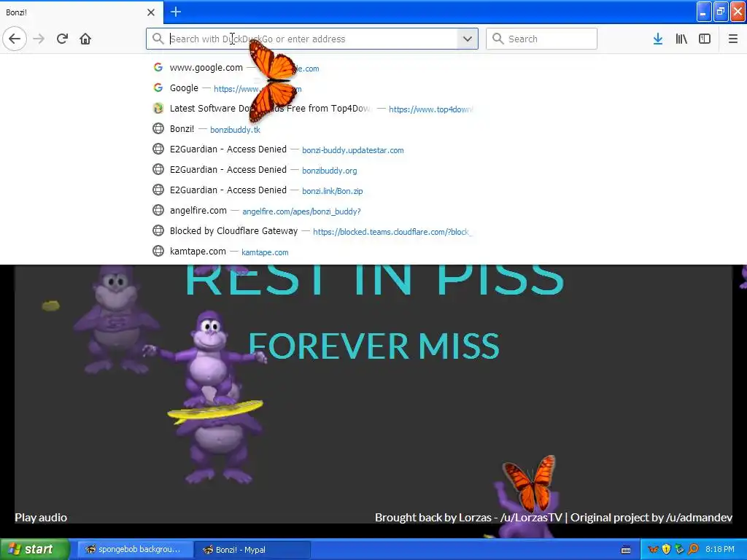Open the yellow security shield tray icon
747x560 pixels.
tap(667, 550)
